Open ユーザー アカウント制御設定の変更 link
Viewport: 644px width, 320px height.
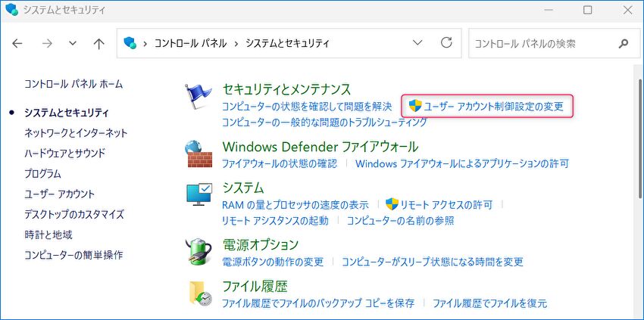(x=494, y=107)
